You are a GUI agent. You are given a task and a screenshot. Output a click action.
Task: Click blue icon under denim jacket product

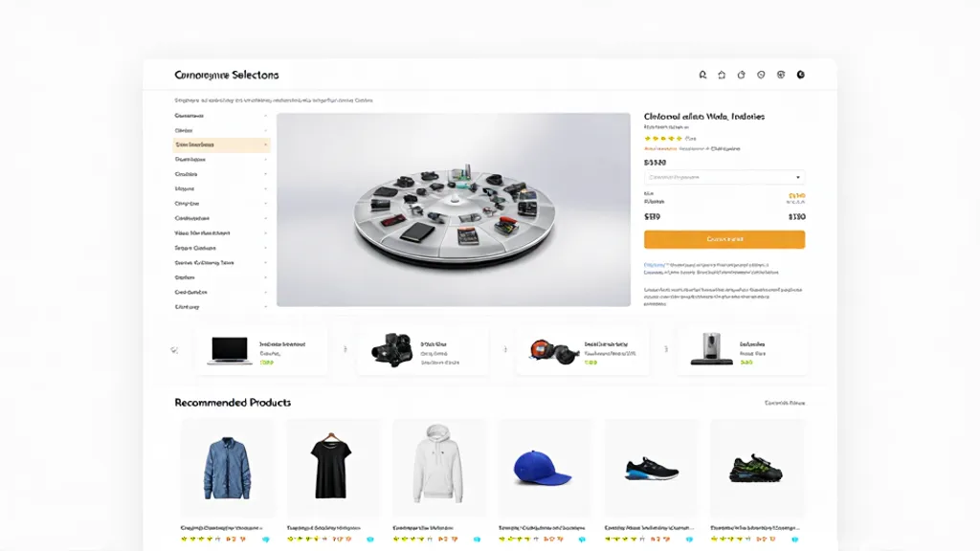point(265,540)
